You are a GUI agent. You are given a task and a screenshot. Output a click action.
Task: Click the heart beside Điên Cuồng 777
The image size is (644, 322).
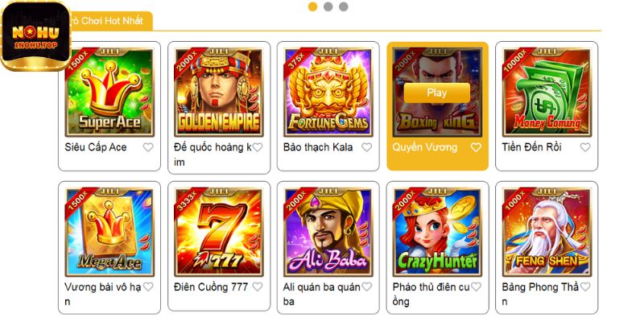[x=258, y=287]
